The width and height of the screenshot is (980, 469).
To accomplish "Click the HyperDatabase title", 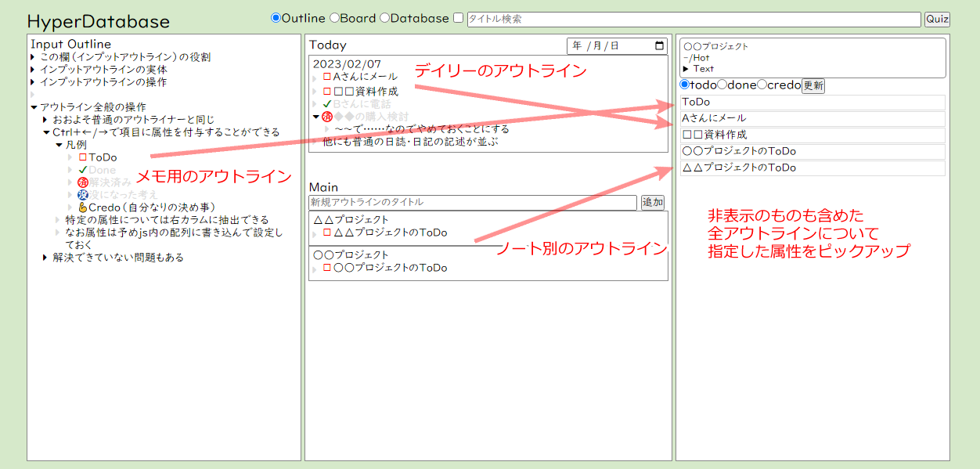I will pyautogui.click(x=98, y=21).
